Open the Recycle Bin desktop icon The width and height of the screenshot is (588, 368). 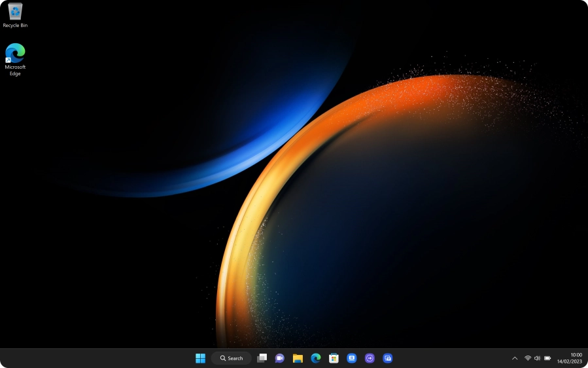pos(15,16)
